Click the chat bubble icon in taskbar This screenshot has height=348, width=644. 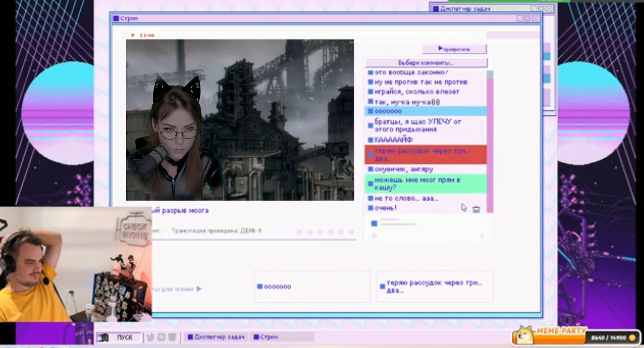(x=161, y=337)
